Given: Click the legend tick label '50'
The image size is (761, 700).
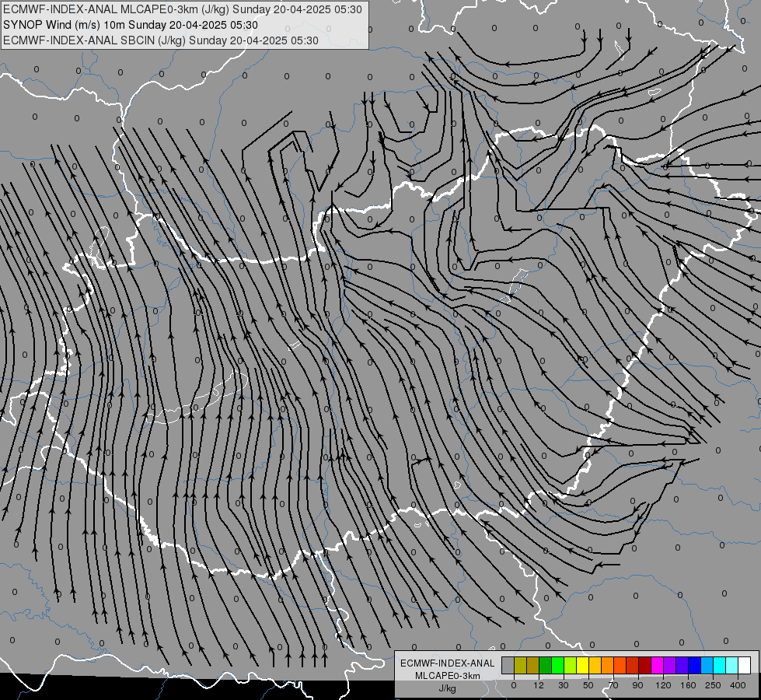Looking at the screenshot, I should point(588,685).
